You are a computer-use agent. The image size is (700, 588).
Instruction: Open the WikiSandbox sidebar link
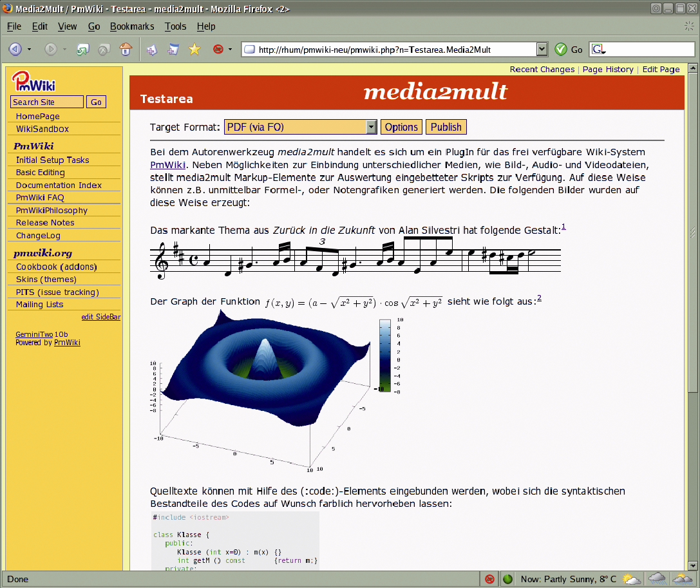click(x=43, y=129)
